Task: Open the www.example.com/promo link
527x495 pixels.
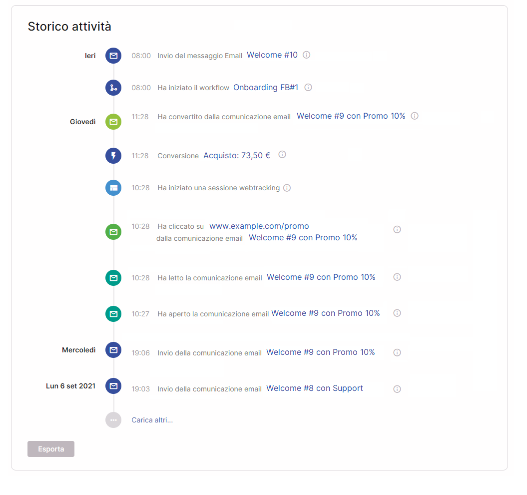Action: tap(259, 226)
